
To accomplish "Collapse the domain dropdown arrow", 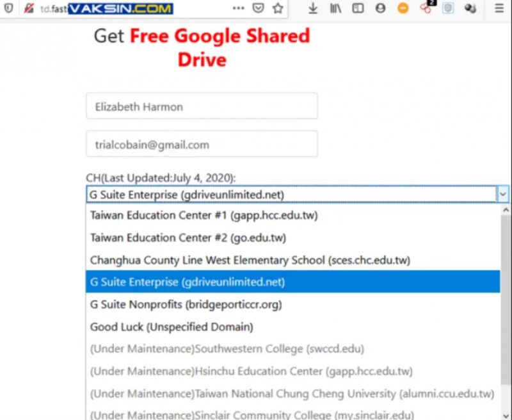I will [502, 195].
